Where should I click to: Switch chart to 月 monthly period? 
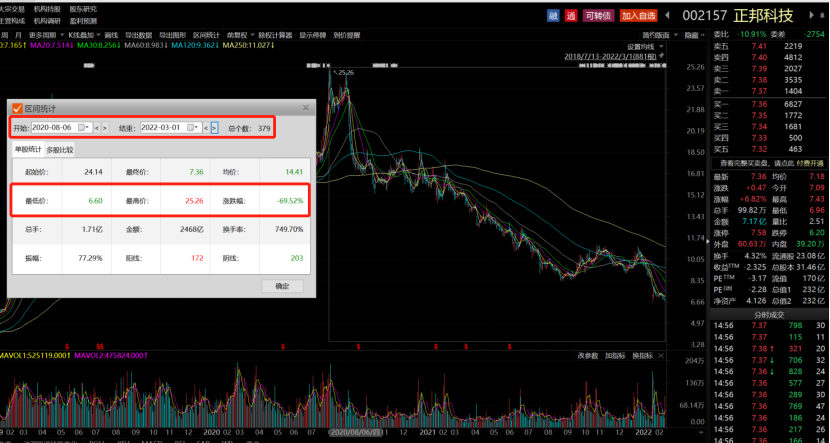19,35
